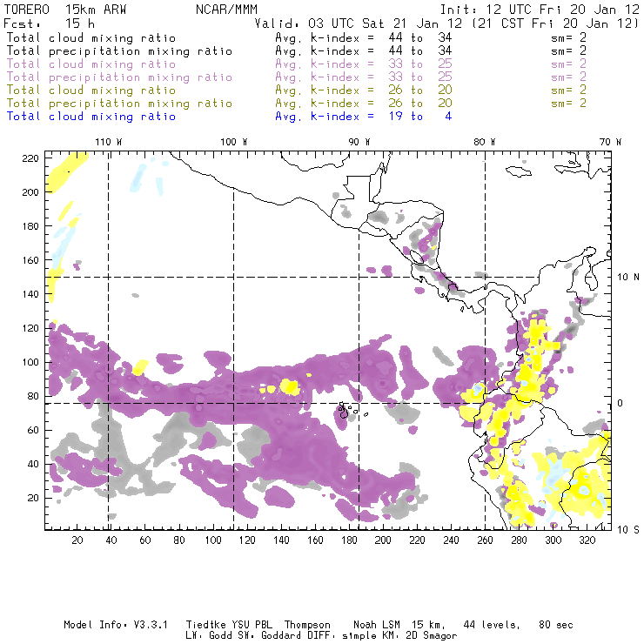Screen dimensions: 644x644
Task: Select the 'Init: 12 UTC Fri 20 Jan 12' text
Action: click(x=540, y=10)
